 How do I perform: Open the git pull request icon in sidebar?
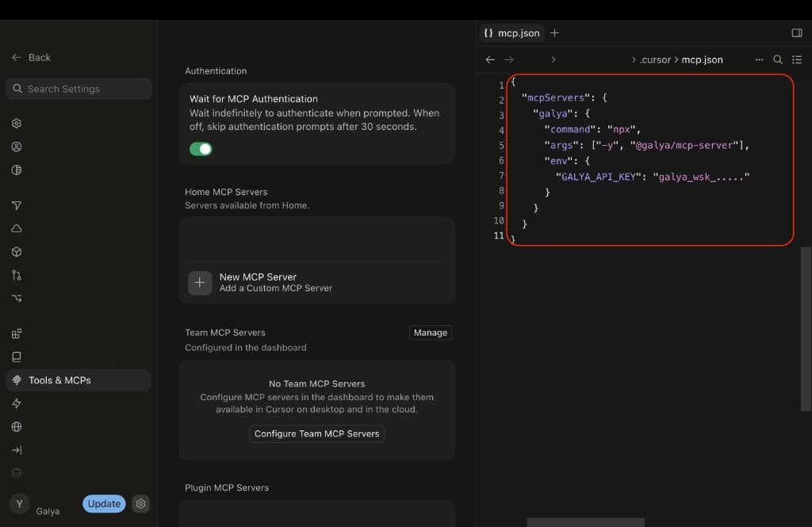coord(17,275)
